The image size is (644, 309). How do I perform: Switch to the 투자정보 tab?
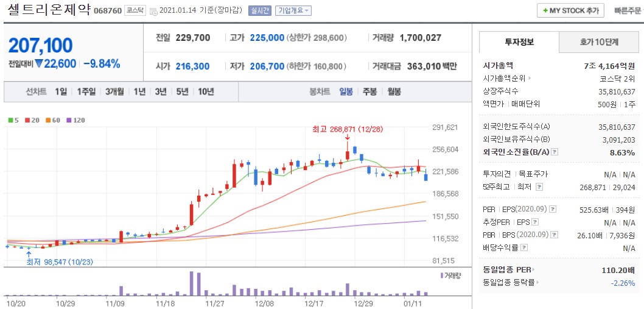click(519, 42)
